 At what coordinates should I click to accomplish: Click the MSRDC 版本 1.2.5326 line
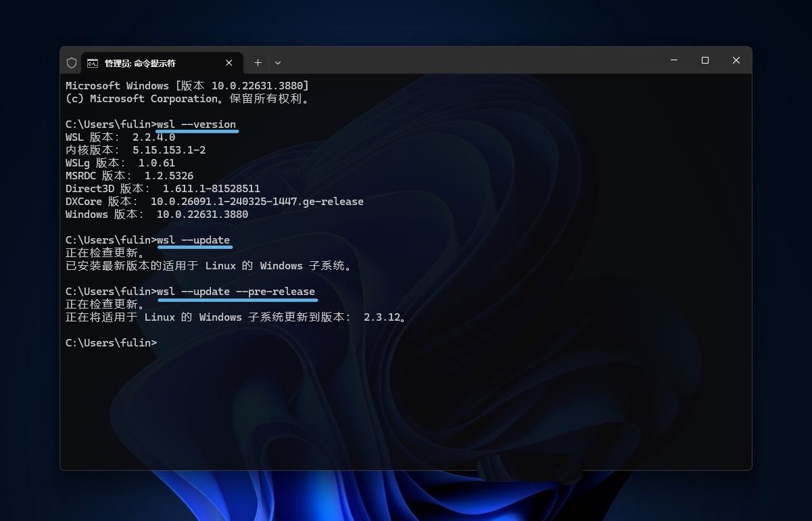coord(129,176)
